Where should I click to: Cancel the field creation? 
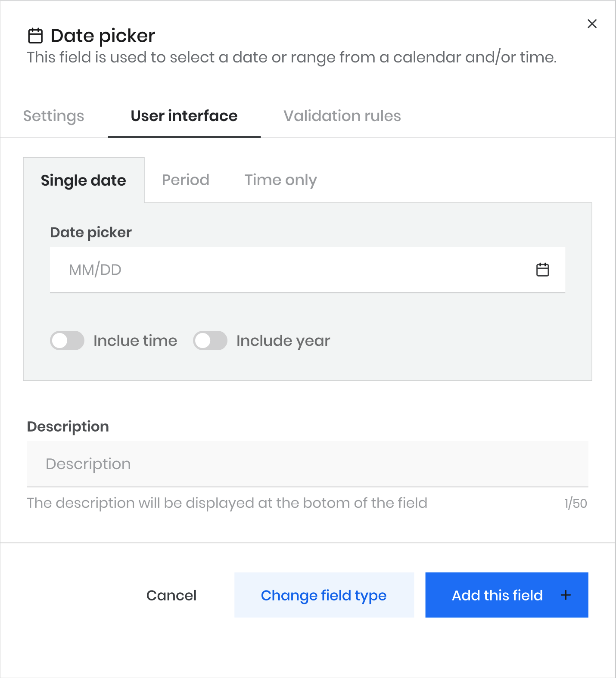click(x=171, y=595)
